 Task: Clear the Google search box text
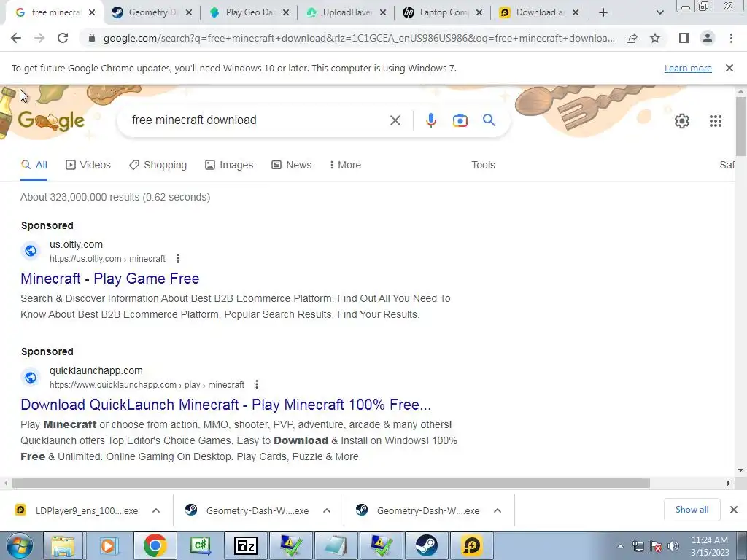tap(395, 120)
